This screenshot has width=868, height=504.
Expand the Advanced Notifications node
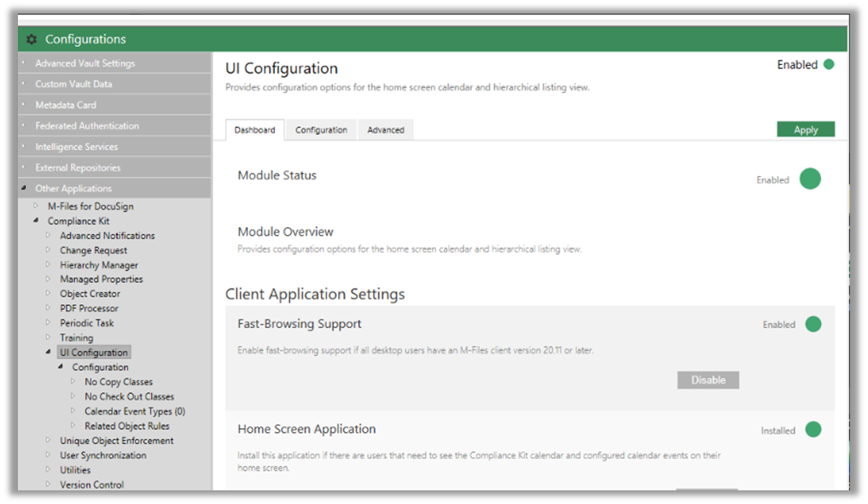[x=48, y=235]
